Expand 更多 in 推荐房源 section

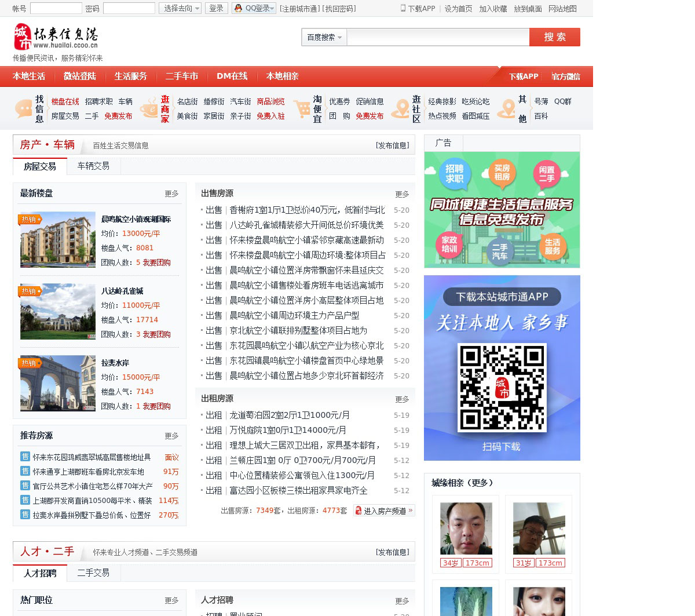pos(171,436)
